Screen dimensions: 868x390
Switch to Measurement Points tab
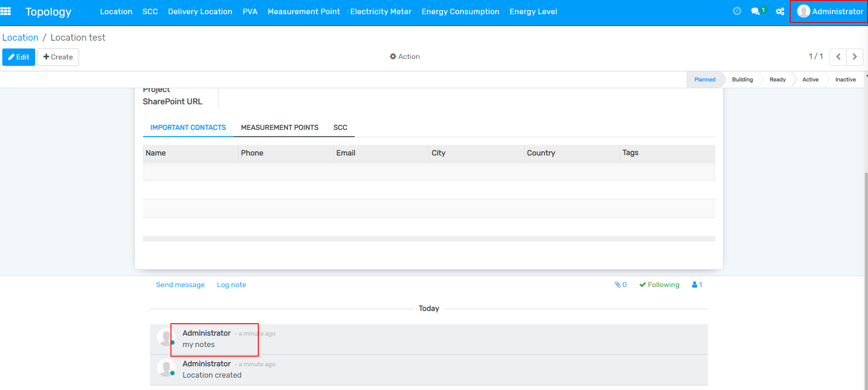tap(279, 128)
